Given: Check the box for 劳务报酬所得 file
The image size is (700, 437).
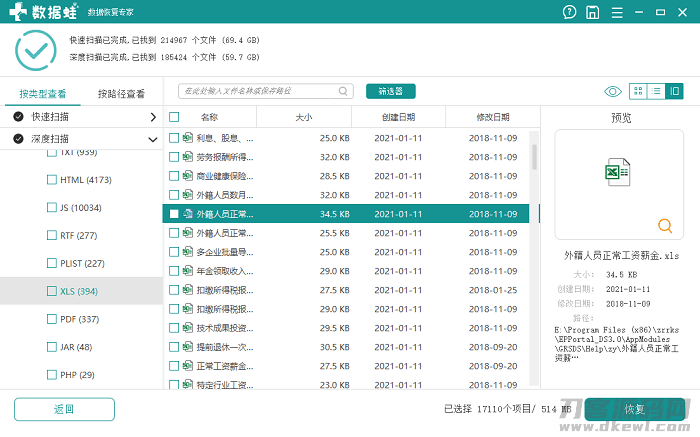Looking at the screenshot, I should [x=174, y=157].
